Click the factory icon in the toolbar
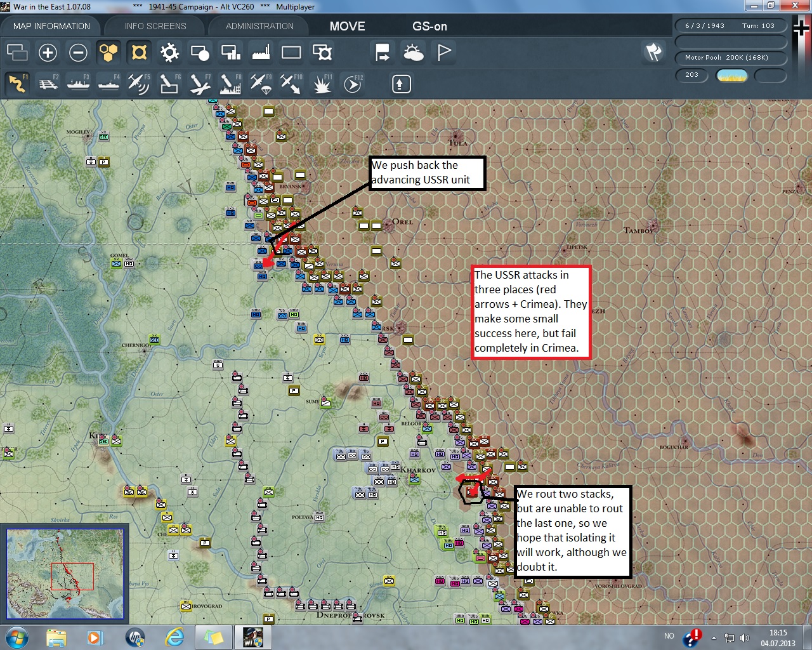This screenshot has width=812, height=650. [261, 52]
